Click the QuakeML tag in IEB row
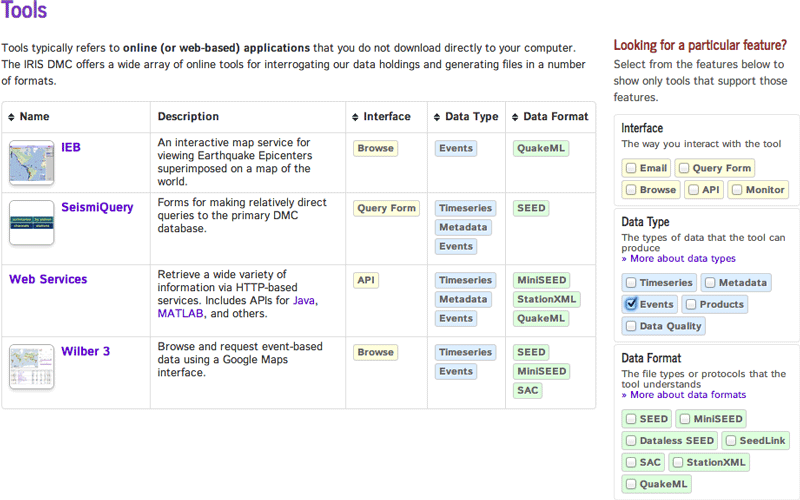 [x=541, y=148]
